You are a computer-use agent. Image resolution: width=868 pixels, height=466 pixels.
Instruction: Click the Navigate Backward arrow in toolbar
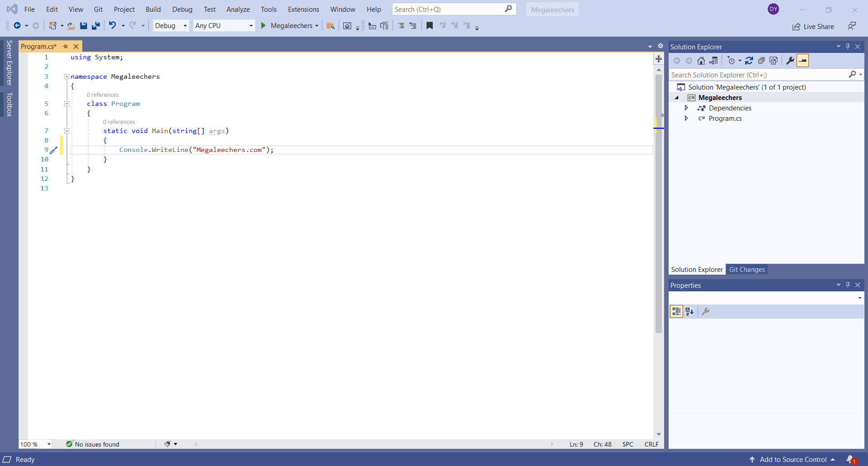click(17, 26)
